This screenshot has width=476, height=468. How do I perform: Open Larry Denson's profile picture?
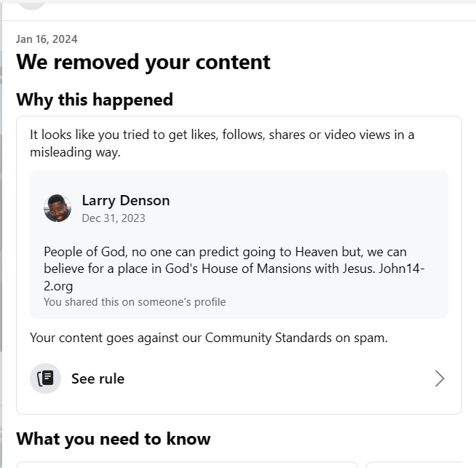[57, 208]
